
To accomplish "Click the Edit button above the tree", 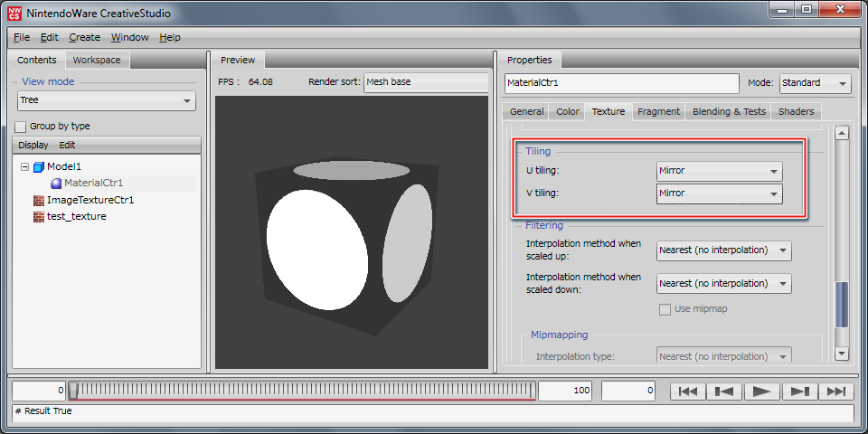I will pos(67,145).
